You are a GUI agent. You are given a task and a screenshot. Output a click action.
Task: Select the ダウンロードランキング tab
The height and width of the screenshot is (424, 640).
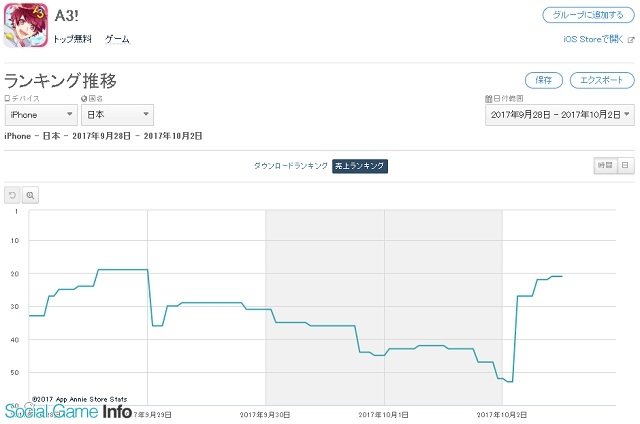289,166
